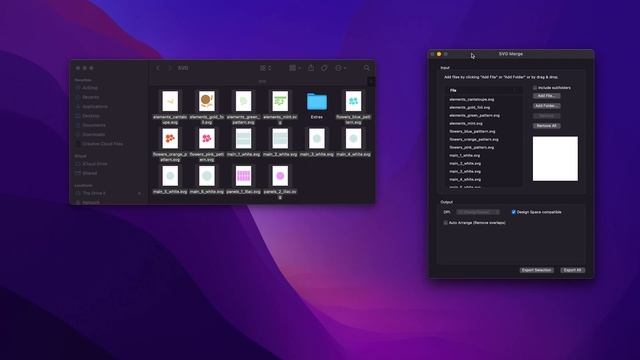Select main_3_white.svg icon in Finder
The width and height of the screenshot is (640, 360).
coord(317,138)
